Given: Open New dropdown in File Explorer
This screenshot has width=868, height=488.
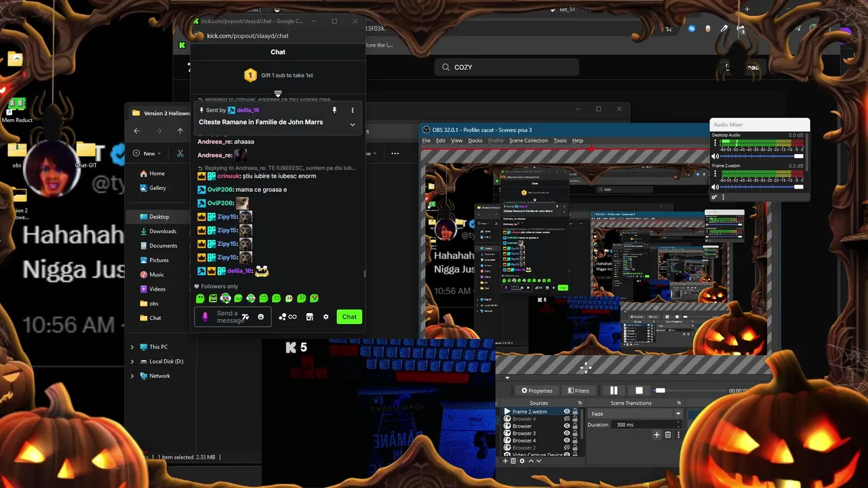Looking at the screenshot, I should click(x=148, y=153).
